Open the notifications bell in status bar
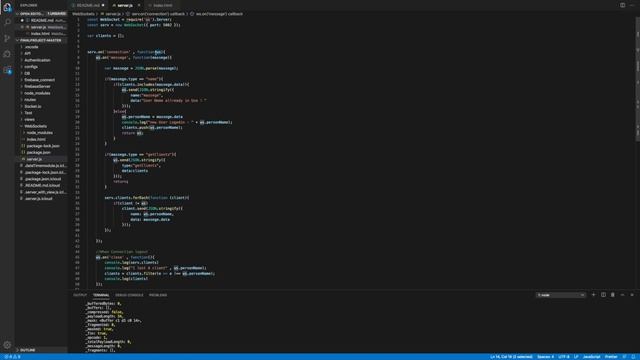 [634, 357]
